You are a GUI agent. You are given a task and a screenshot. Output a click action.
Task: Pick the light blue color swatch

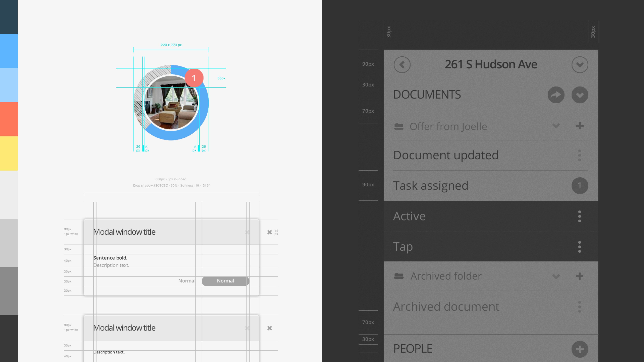tap(9, 85)
